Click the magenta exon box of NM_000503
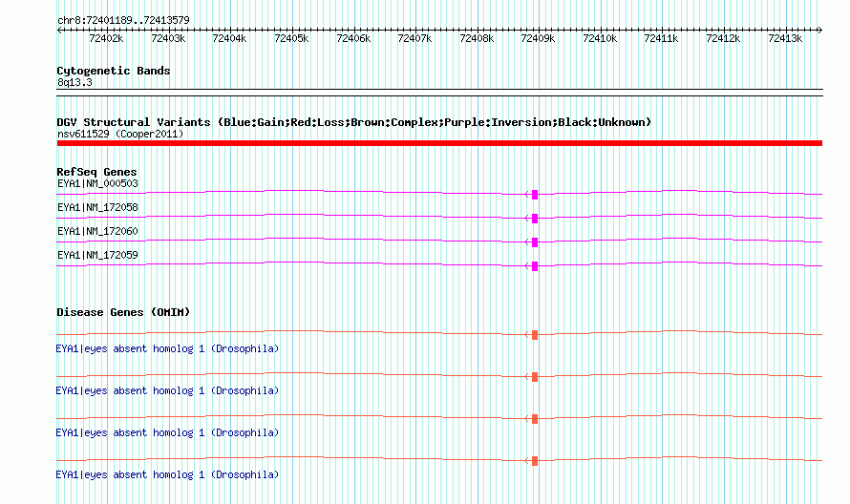850x504 pixels. [x=535, y=195]
